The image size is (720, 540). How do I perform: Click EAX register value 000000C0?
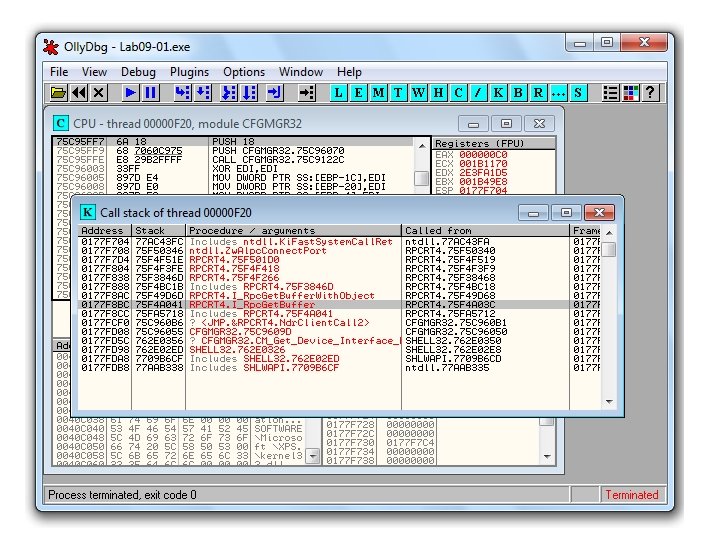[x=483, y=155]
